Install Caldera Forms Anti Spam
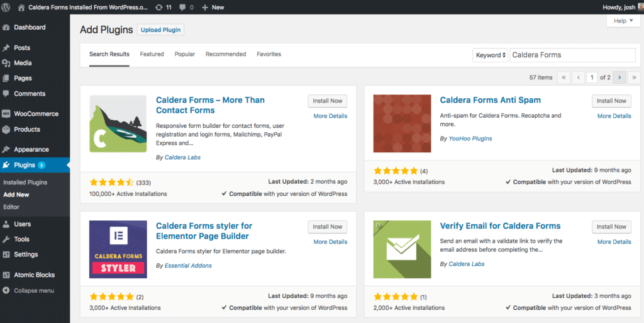The width and height of the screenshot is (644, 323). 611,101
